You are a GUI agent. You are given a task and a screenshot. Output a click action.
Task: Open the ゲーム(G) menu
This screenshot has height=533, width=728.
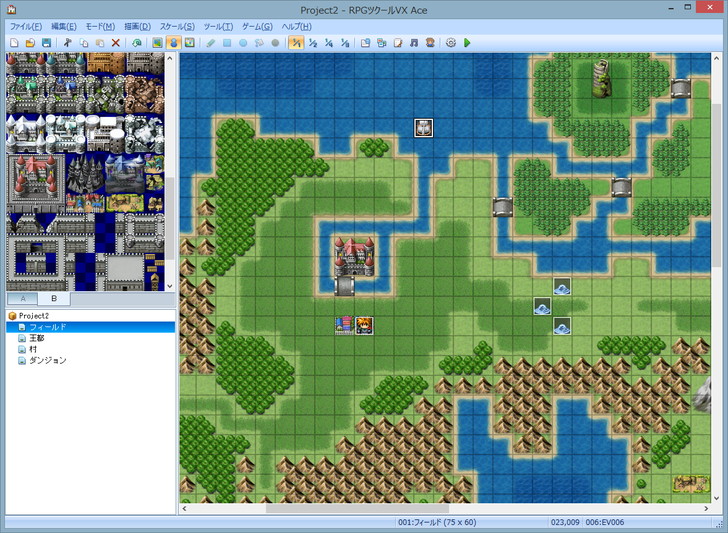pyautogui.click(x=257, y=26)
